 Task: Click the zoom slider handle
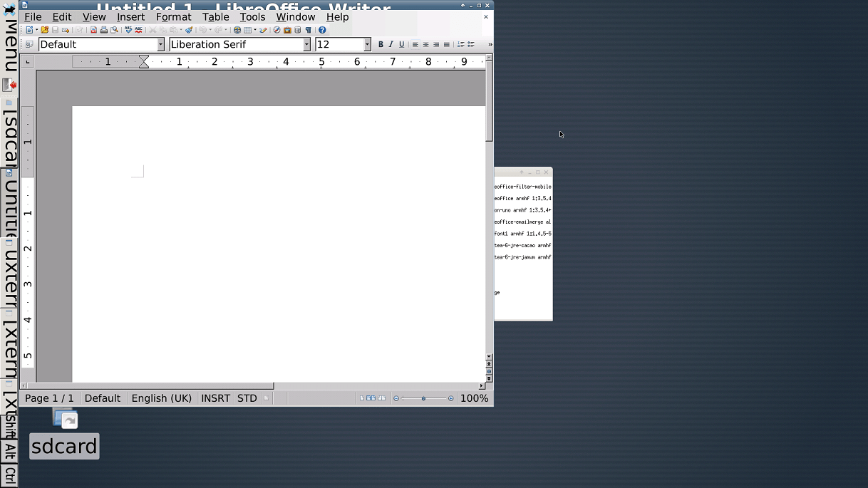(x=423, y=398)
